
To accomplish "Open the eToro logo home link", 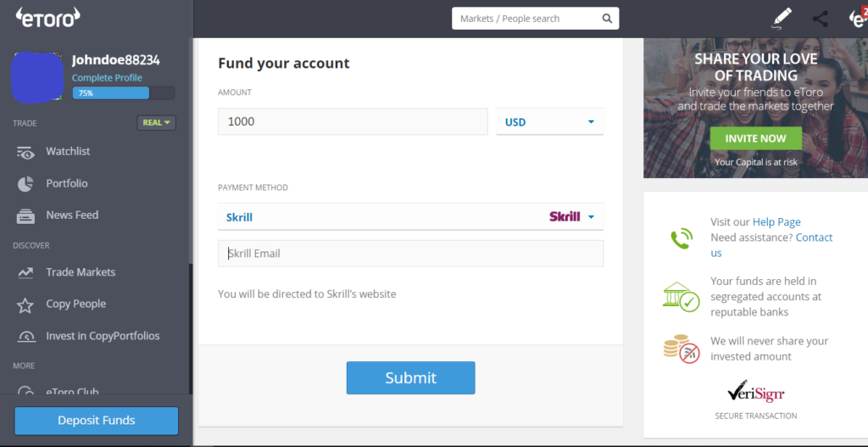I will pyautogui.click(x=47, y=19).
